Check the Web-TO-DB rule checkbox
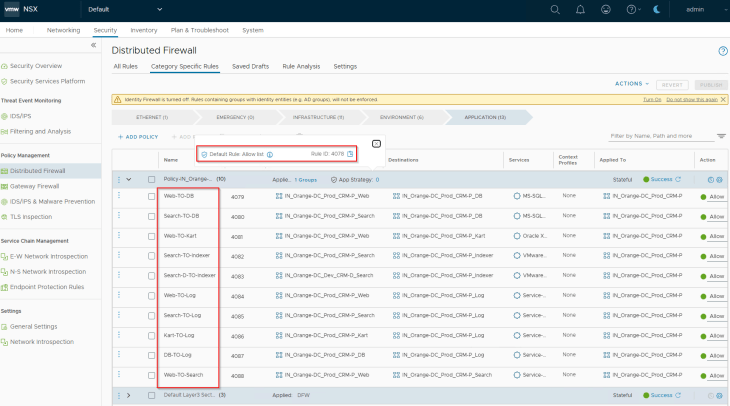The height and width of the screenshot is (406, 730). click(x=152, y=196)
